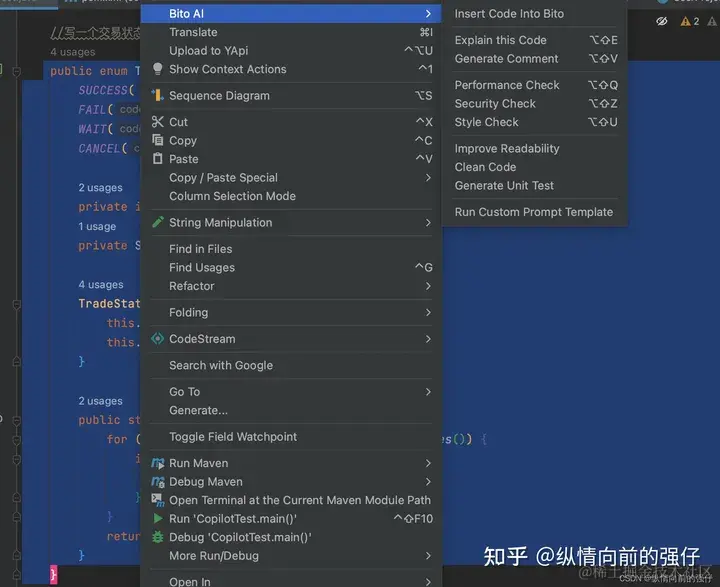Select Column Selection Mode
The image size is (720, 587).
point(291,196)
